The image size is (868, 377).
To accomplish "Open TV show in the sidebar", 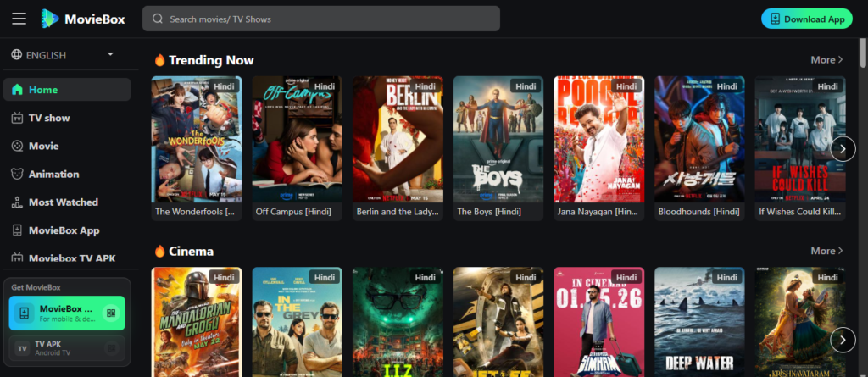I will 67,118.
